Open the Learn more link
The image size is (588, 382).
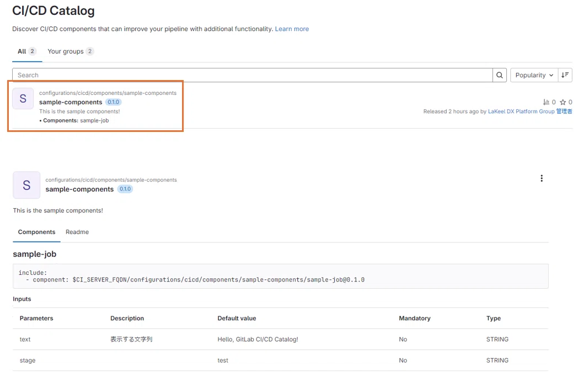[292, 29]
